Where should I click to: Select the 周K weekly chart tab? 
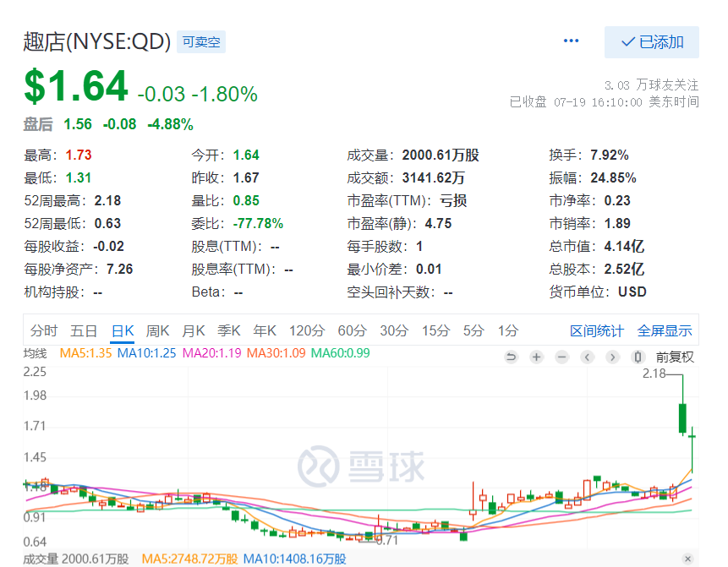point(158,330)
